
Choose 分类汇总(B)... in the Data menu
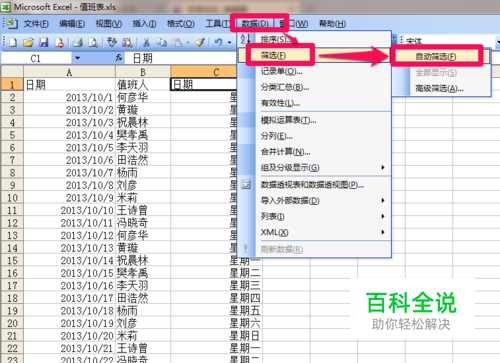click(x=314, y=87)
